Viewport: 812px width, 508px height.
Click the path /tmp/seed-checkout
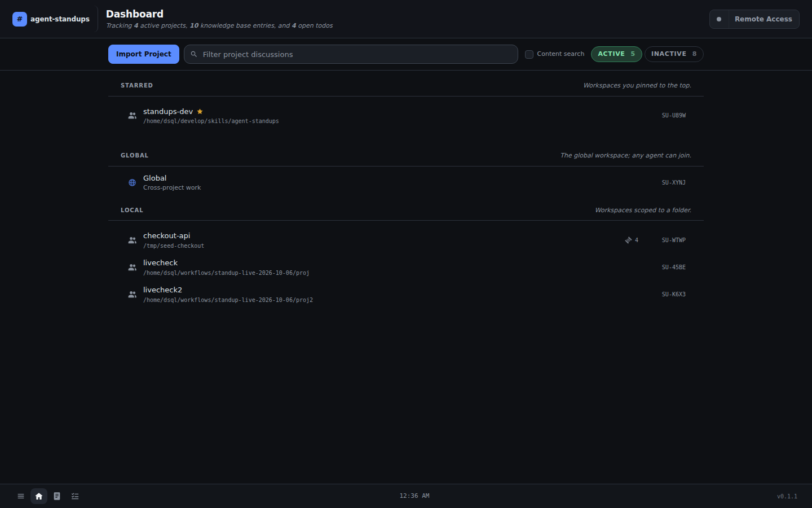(x=174, y=246)
